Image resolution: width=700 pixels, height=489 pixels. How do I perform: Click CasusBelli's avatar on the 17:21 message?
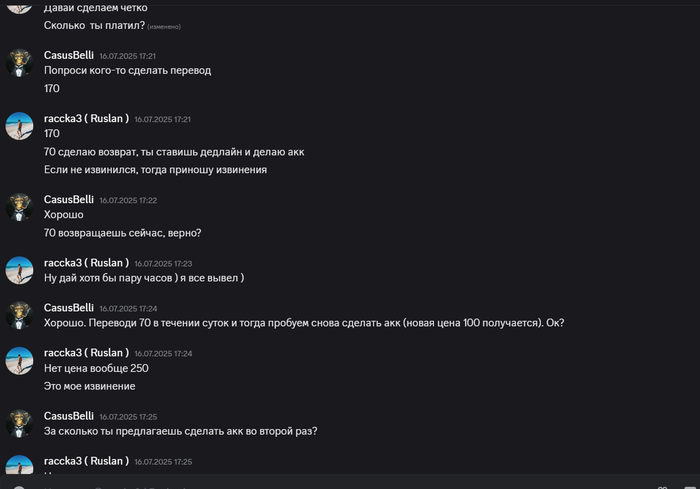click(20, 63)
